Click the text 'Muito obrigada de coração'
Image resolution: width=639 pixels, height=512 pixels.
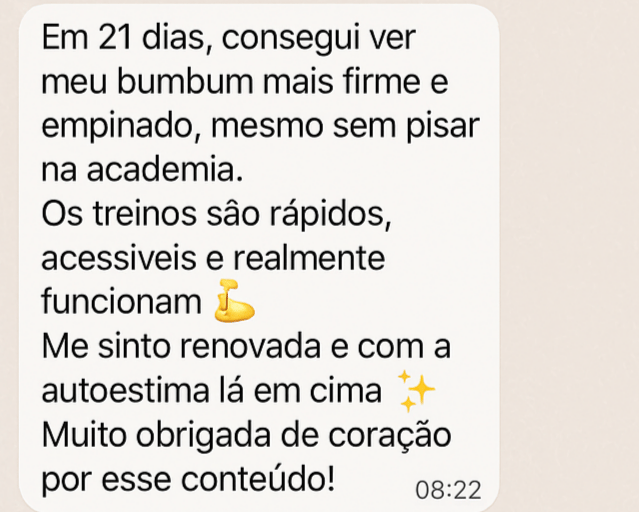point(247,436)
